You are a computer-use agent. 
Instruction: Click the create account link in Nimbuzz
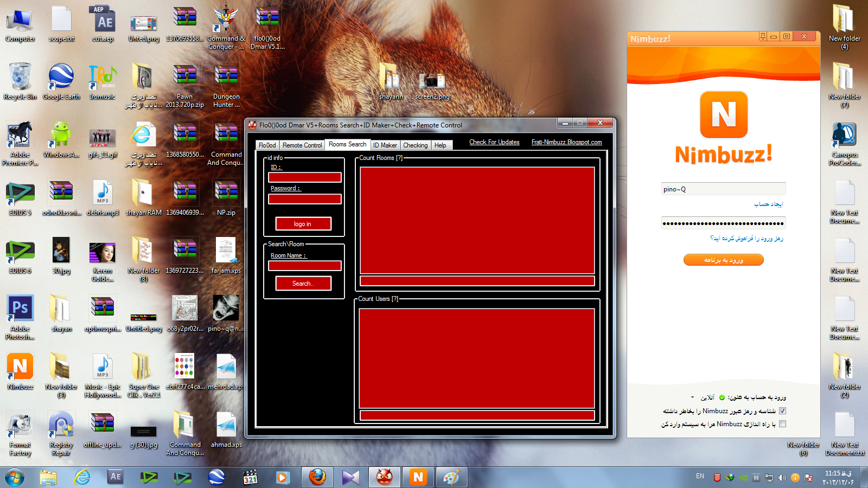(x=768, y=204)
